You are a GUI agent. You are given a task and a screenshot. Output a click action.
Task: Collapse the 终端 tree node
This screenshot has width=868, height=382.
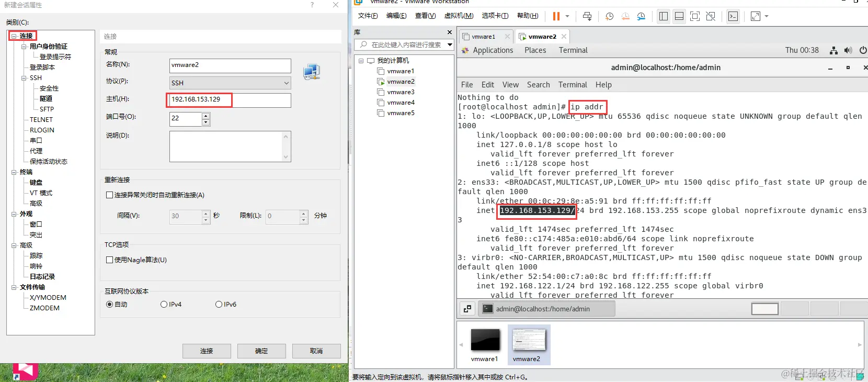click(x=14, y=172)
